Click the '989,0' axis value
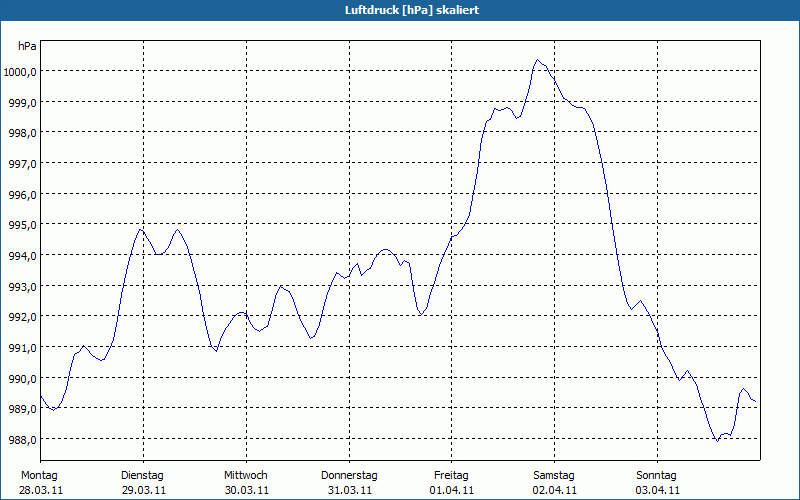Viewport: 800px width, 500px height. pyautogui.click(x=23, y=409)
